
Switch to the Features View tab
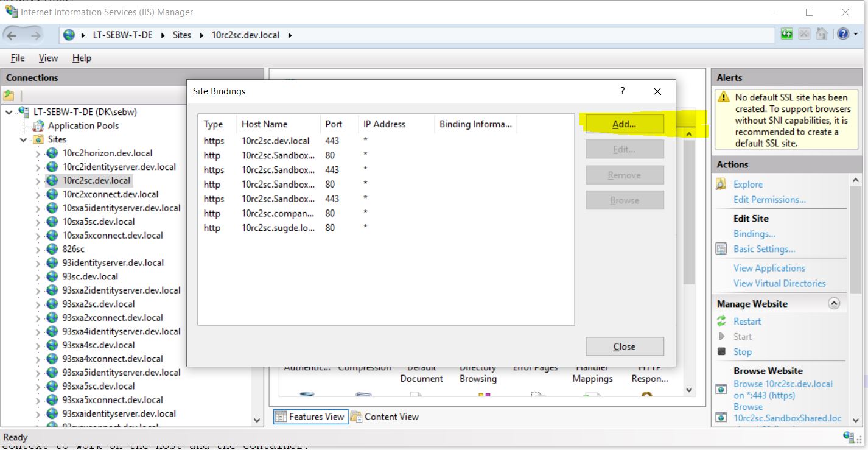coord(310,417)
